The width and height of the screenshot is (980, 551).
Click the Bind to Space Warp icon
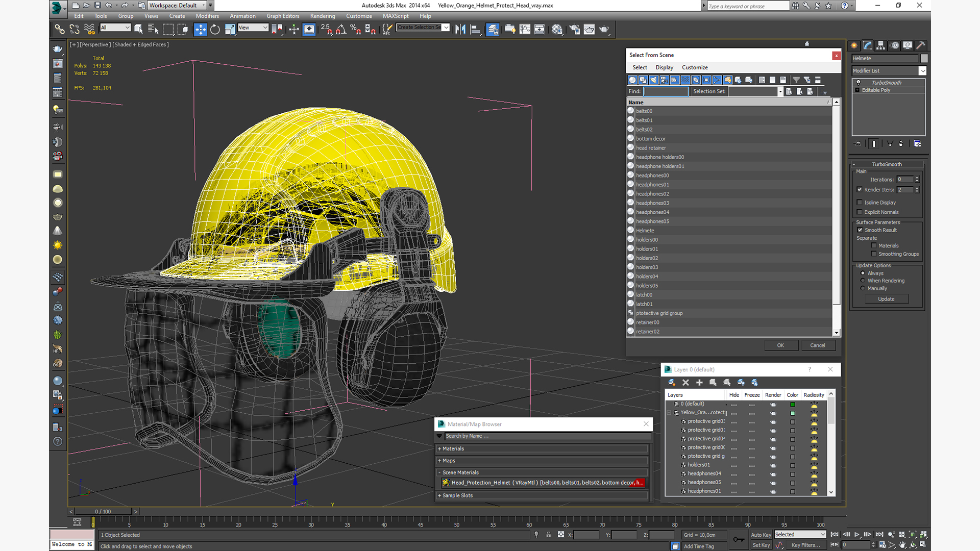[x=89, y=30]
